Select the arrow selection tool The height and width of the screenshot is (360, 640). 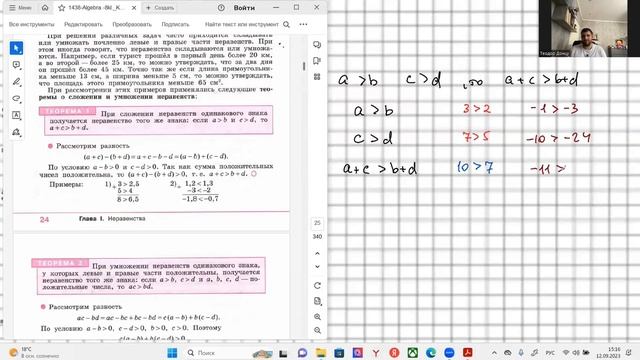(x=16, y=48)
